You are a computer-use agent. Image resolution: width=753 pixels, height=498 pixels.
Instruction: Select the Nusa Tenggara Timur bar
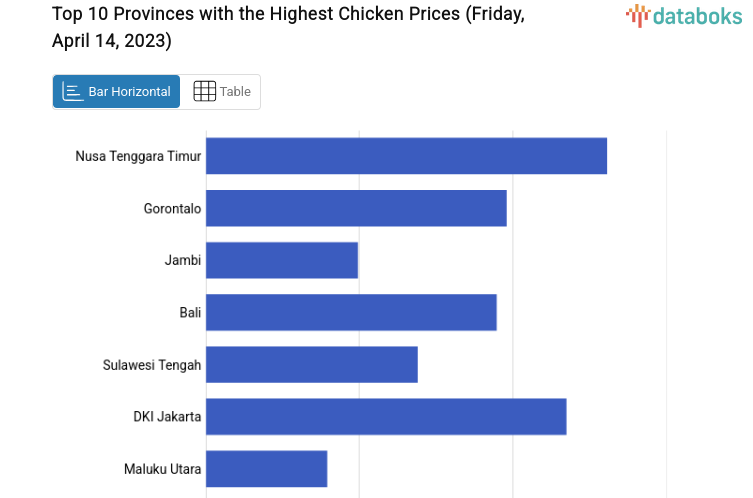(x=406, y=156)
